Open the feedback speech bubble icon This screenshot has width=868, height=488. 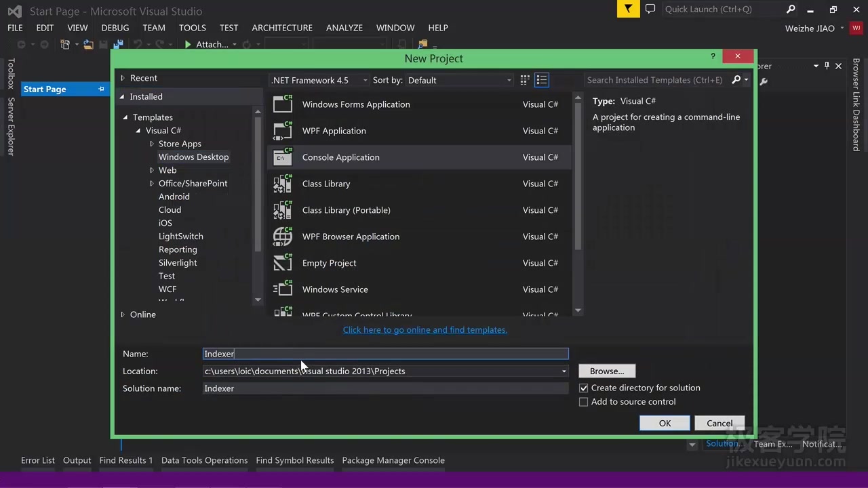coord(650,9)
